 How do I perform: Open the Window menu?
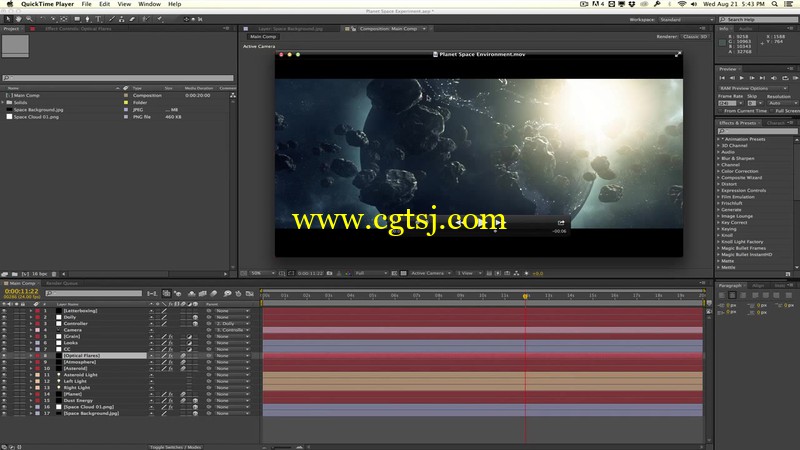tap(149, 4)
